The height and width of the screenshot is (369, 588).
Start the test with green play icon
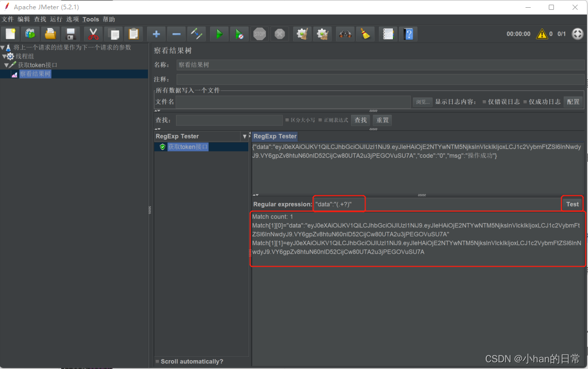coord(219,34)
